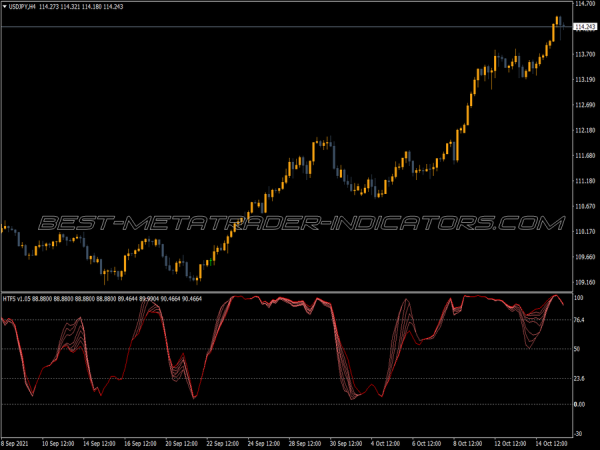Click the OHLC values 114.273 114.321 114.180 114.243
This screenshot has height=450, width=600.
point(81,7)
